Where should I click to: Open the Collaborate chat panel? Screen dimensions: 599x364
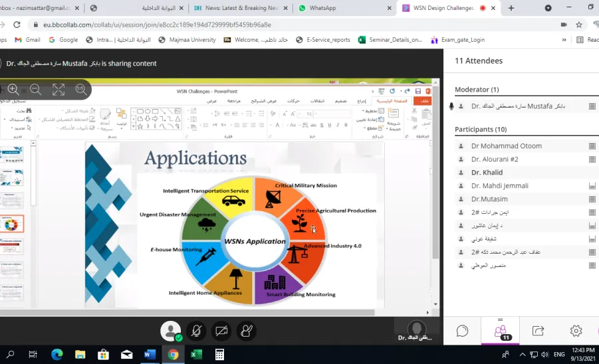click(462, 331)
